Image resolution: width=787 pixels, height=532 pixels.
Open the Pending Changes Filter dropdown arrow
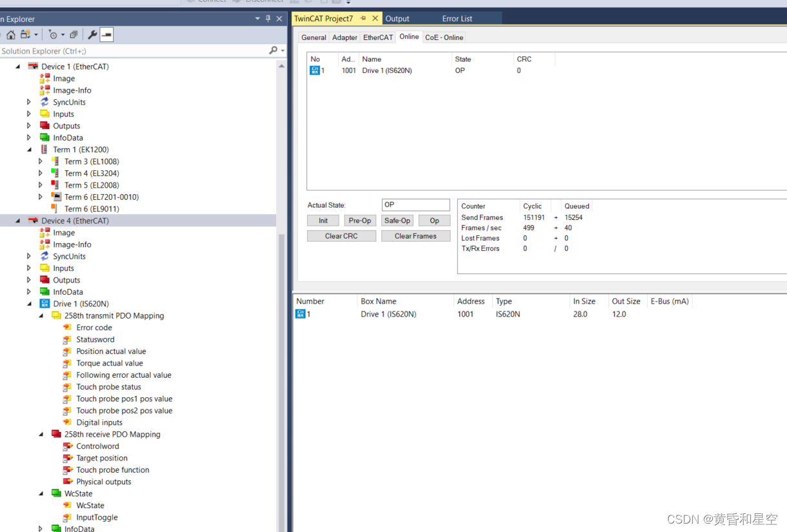click(63, 35)
